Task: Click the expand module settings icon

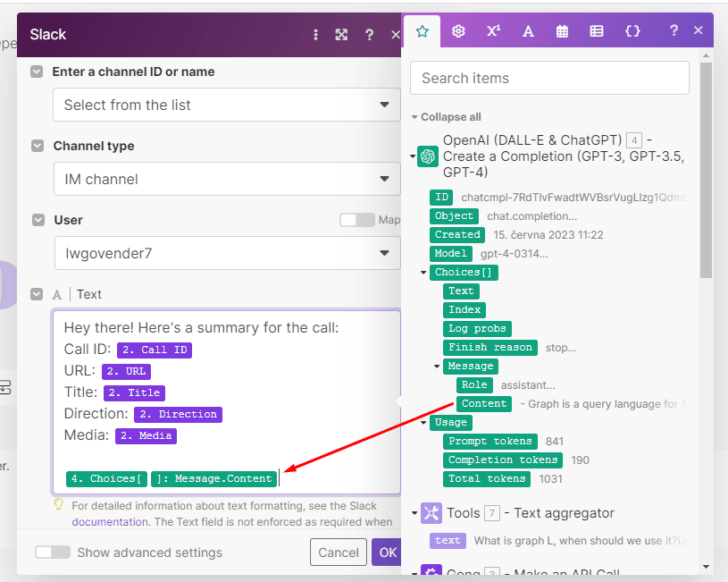Action: (x=341, y=34)
